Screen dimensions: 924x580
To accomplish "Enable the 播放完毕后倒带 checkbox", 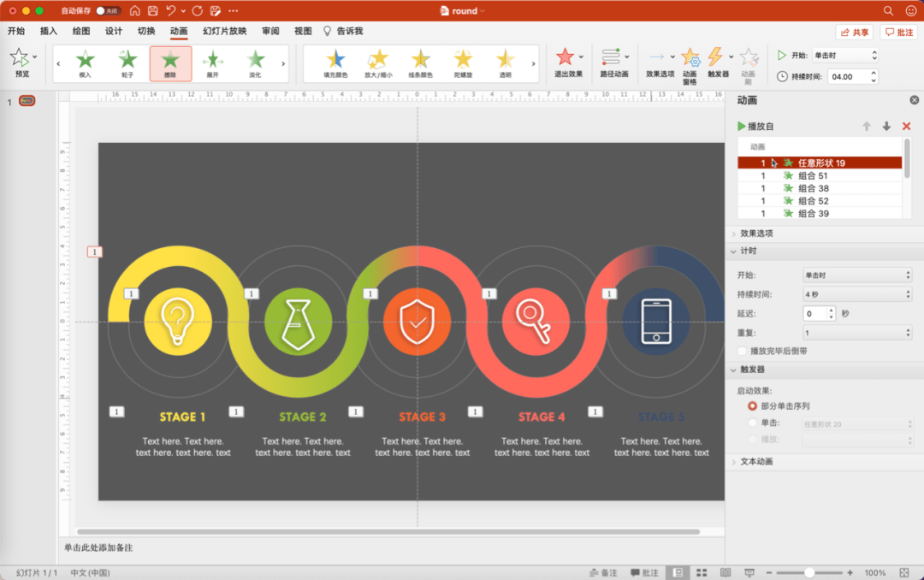I will point(743,351).
